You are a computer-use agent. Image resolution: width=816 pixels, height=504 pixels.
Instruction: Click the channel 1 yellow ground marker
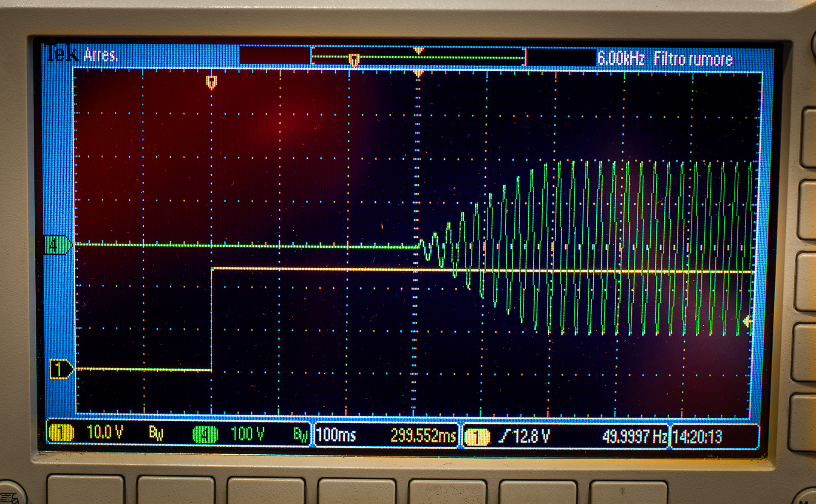pos(61,369)
